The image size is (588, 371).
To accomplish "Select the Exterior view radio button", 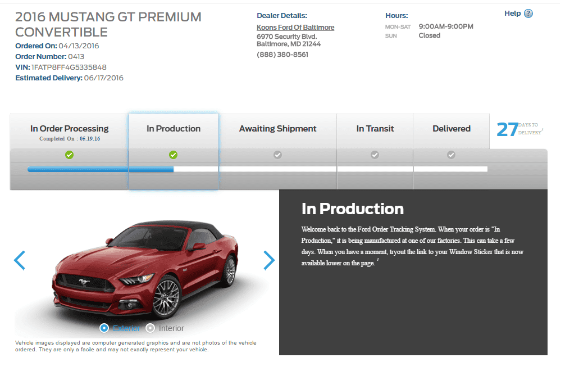I will pos(104,328).
